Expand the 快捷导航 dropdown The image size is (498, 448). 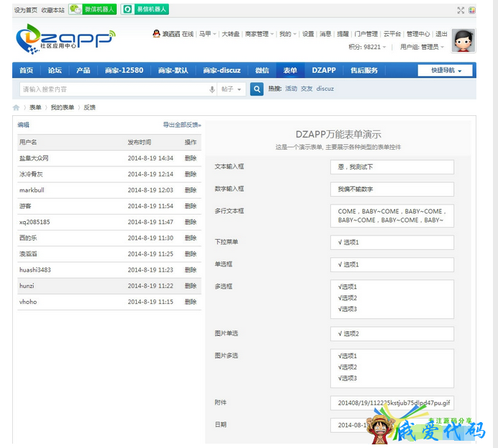pos(445,71)
